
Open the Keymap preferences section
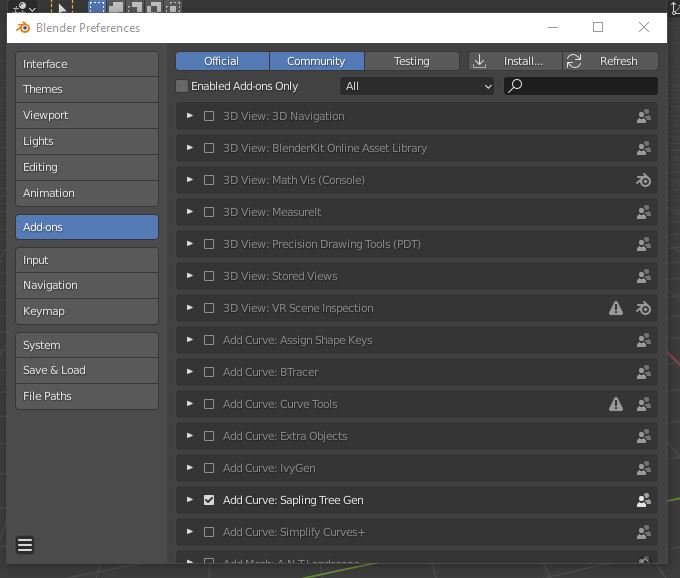pyautogui.click(x=87, y=311)
